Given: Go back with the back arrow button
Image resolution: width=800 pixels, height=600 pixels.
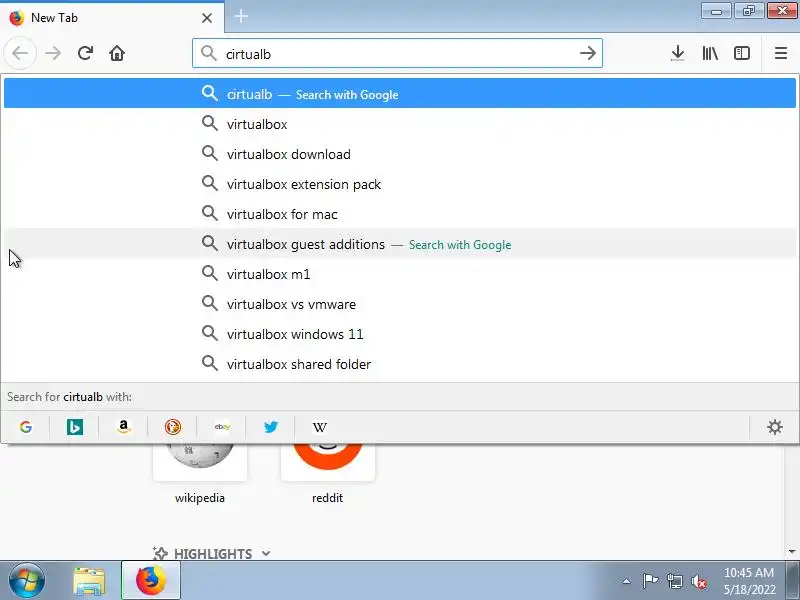Looking at the screenshot, I should click(x=20, y=53).
